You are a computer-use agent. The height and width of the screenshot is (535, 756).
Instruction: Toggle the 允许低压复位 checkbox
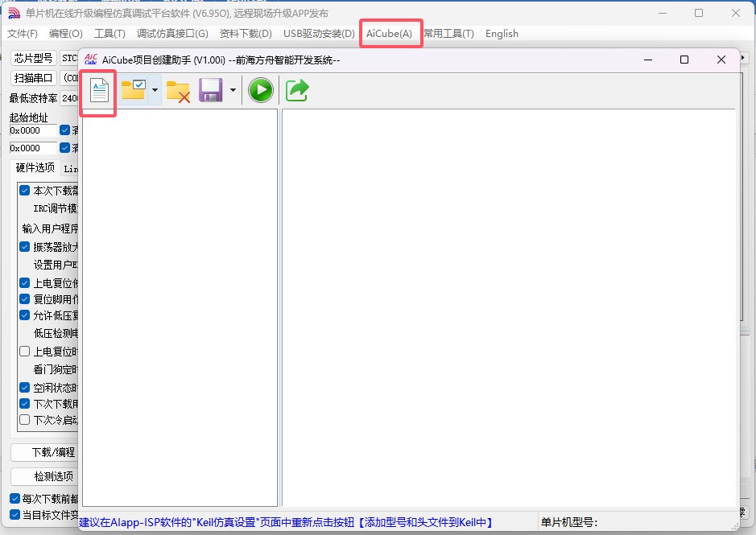[x=25, y=315]
